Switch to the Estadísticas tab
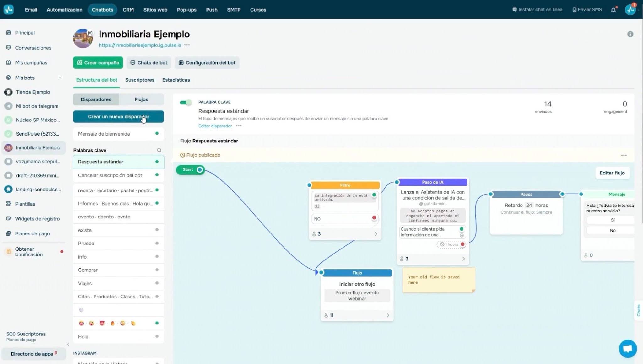 pos(176,80)
